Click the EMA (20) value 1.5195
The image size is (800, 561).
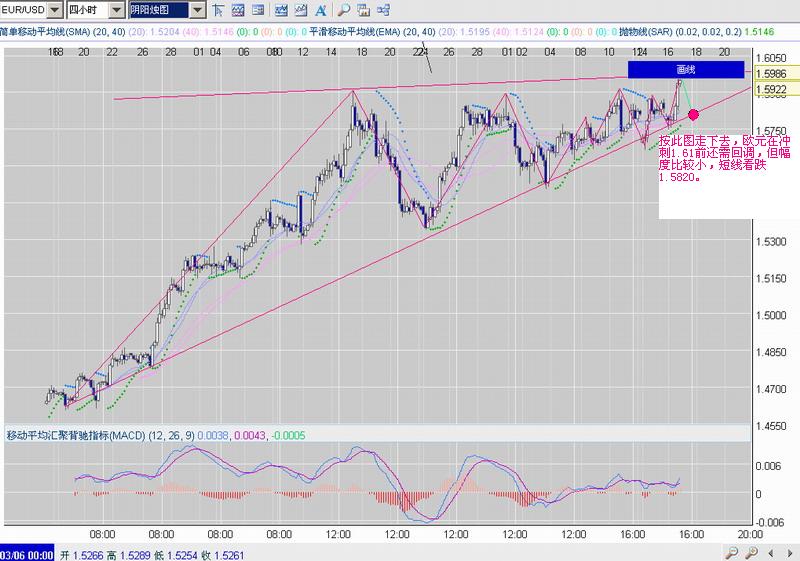(475, 32)
